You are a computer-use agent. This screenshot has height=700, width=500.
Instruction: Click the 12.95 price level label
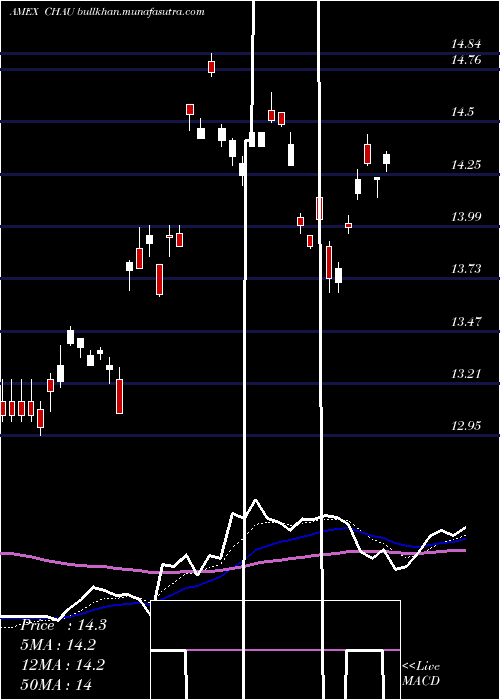(466, 426)
